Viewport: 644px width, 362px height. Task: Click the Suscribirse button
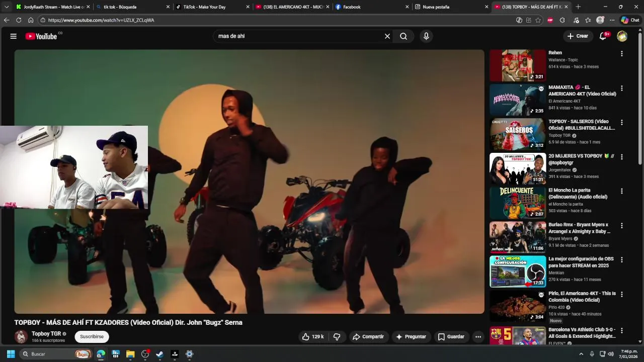pyautogui.click(x=92, y=337)
